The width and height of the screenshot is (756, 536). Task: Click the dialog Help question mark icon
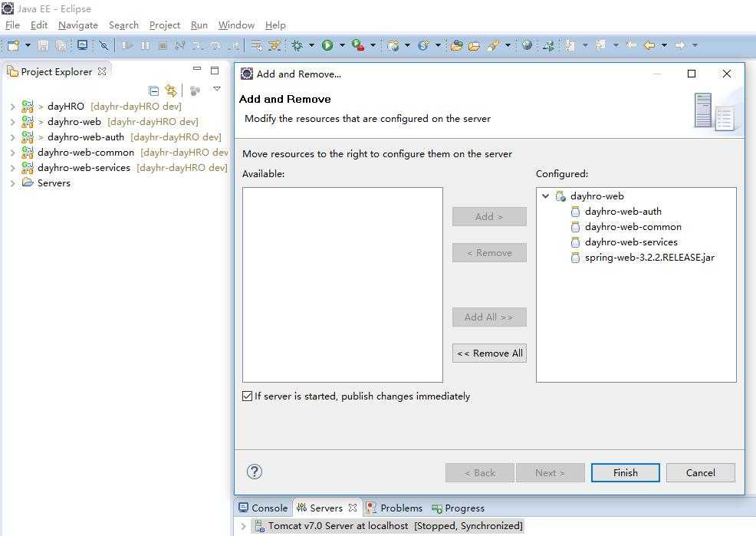tap(254, 472)
